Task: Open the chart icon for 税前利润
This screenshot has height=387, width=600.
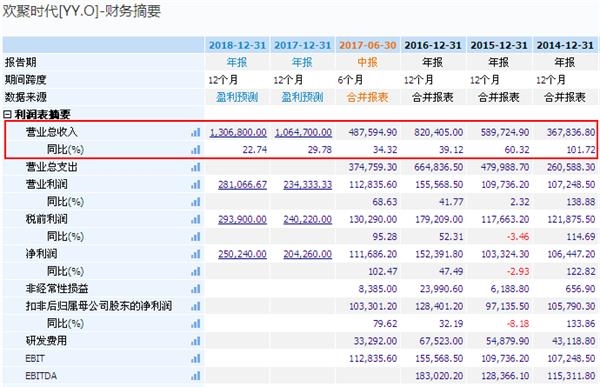Action: [196, 219]
